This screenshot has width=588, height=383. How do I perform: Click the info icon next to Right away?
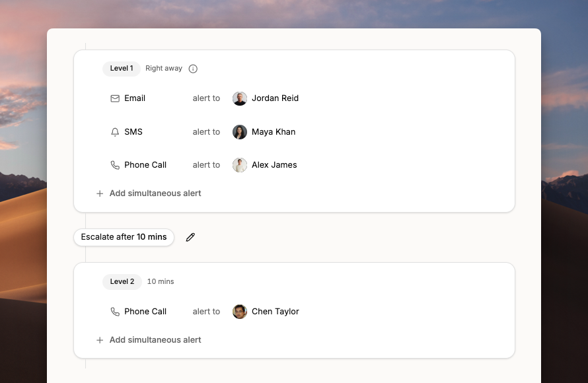pyautogui.click(x=193, y=69)
